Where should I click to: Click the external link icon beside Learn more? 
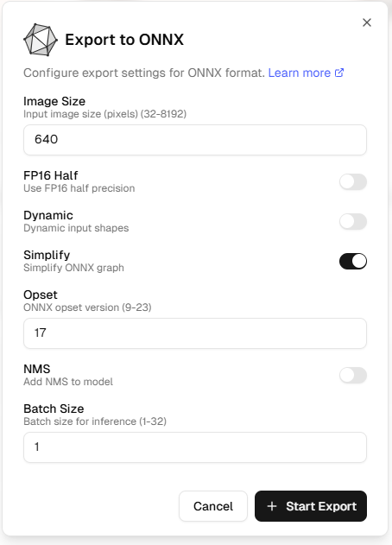(x=339, y=73)
